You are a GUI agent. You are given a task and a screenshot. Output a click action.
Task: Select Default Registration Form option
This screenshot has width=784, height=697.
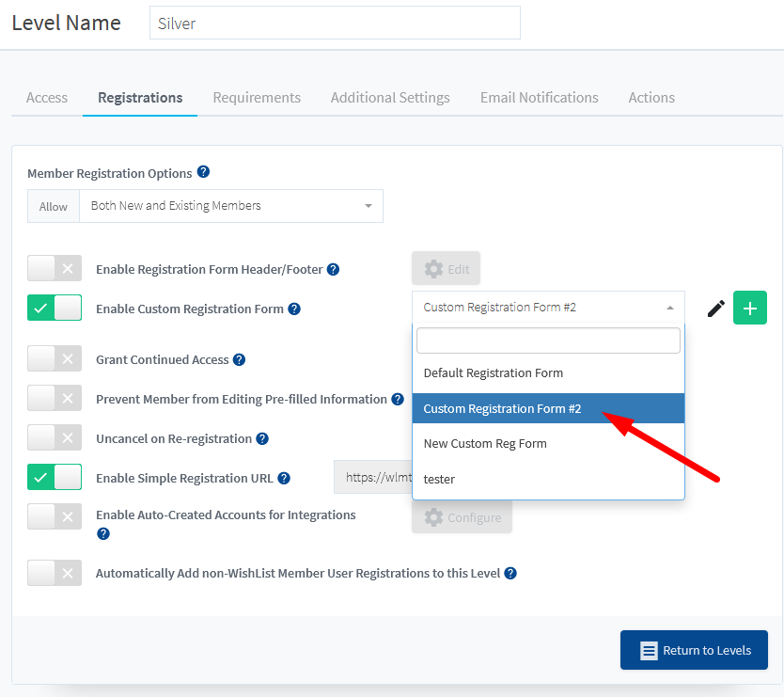pos(548,372)
